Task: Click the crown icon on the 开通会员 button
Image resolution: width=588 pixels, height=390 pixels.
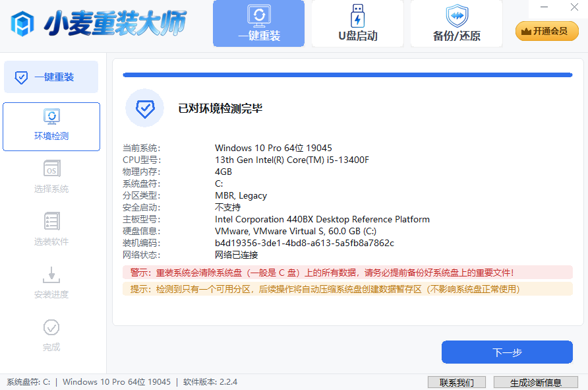Action: point(526,31)
